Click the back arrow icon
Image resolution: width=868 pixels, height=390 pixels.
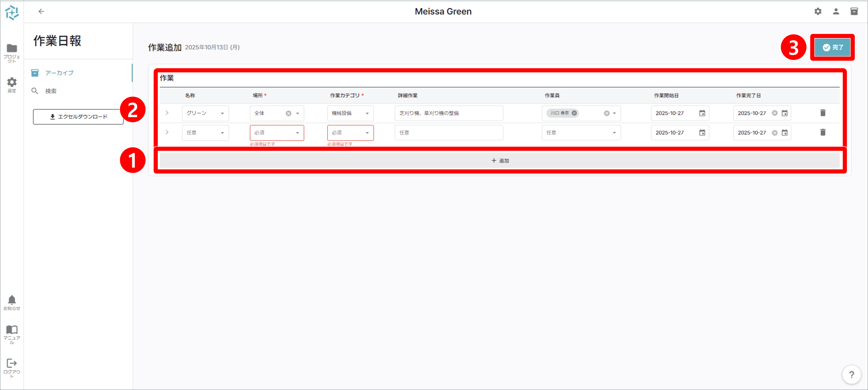(x=41, y=11)
